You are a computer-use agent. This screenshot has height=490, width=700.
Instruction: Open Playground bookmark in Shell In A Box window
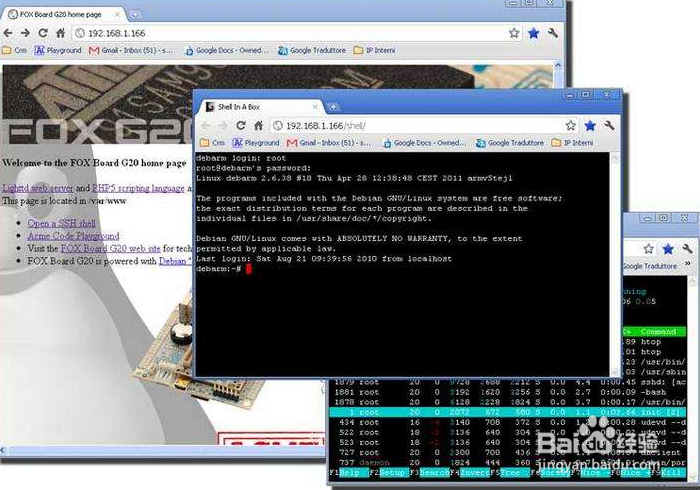(256, 143)
